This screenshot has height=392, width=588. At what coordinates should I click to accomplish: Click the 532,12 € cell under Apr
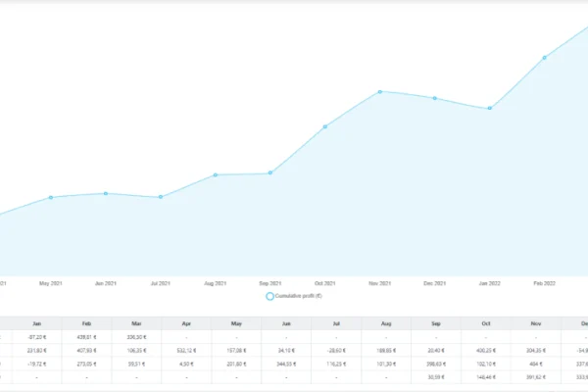click(x=186, y=349)
